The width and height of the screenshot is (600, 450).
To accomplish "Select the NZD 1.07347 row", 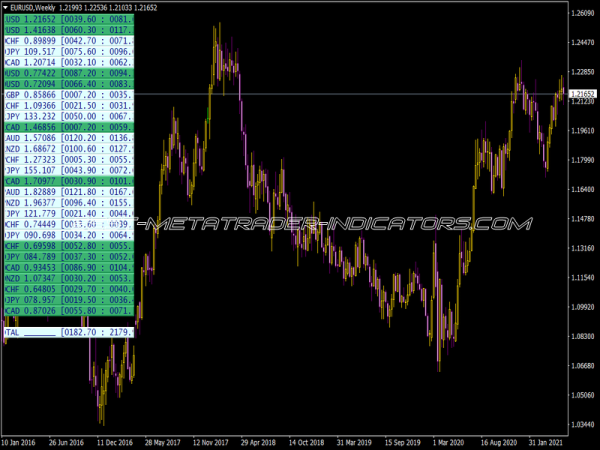I will pos(68,279).
